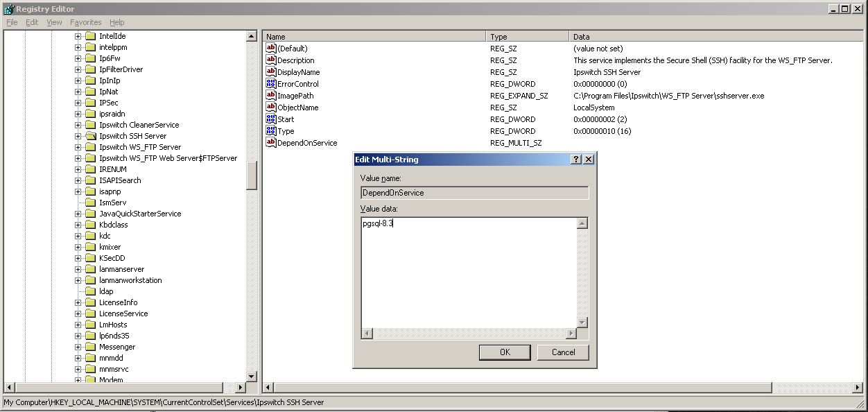Sort by the Type column header
The width and height of the screenshot is (868, 412).
point(528,37)
